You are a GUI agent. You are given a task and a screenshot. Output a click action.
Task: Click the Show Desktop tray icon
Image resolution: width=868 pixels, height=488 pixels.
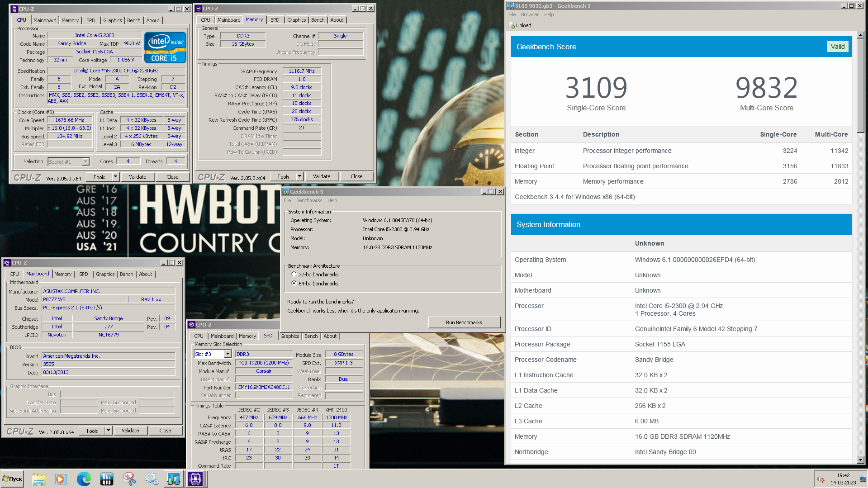click(x=863, y=479)
